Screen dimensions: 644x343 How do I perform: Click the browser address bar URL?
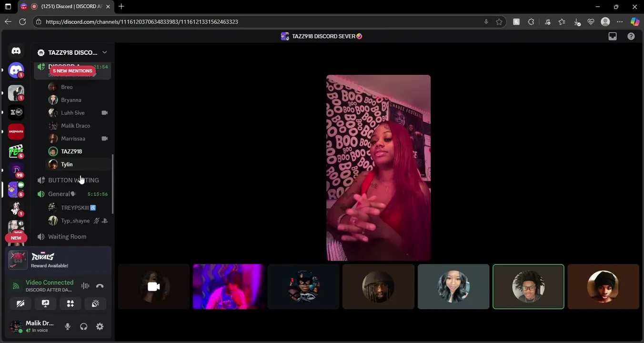tap(142, 21)
